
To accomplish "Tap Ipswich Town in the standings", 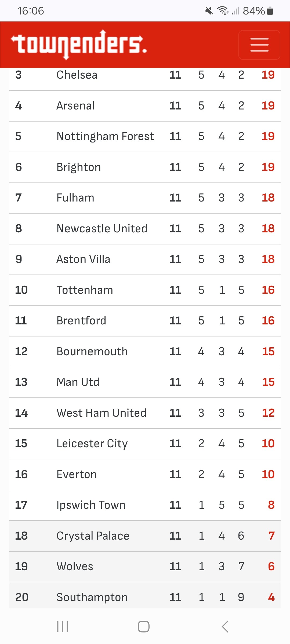I will click(91, 505).
